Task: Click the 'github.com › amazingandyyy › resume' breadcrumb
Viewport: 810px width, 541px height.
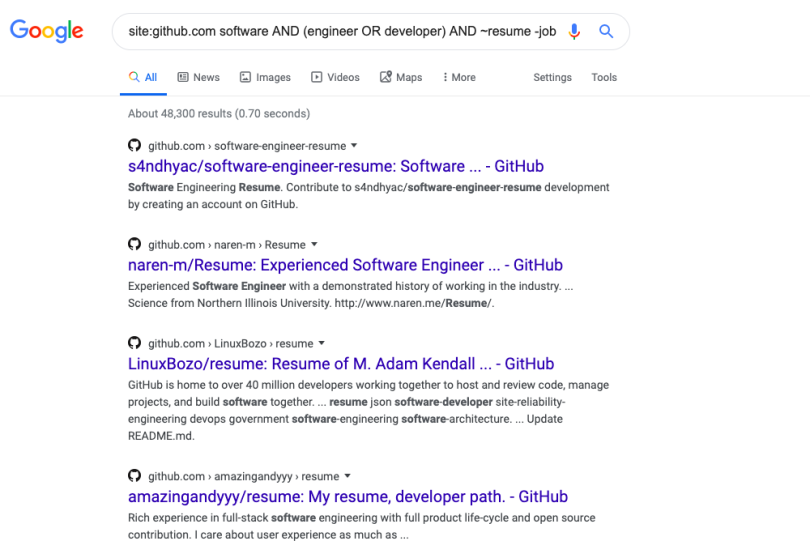Action: tap(243, 476)
